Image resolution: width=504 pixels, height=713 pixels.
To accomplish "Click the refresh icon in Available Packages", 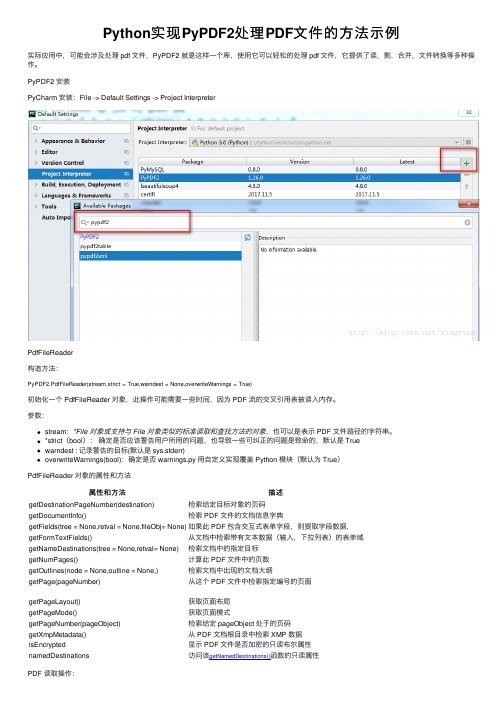I will tap(247, 237).
